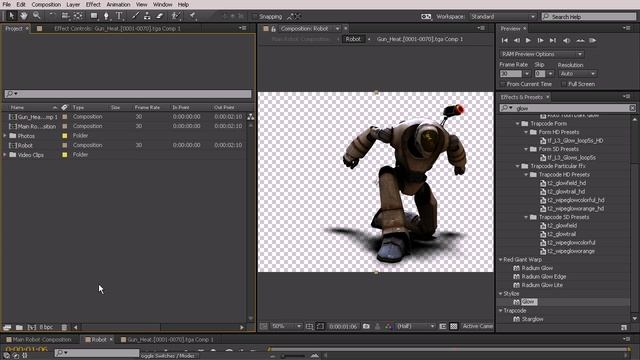This screenshot has height=360, width=640.
Task: Delete selected project items trash icon
Action: pyautogui.click(x=64, y=327)
